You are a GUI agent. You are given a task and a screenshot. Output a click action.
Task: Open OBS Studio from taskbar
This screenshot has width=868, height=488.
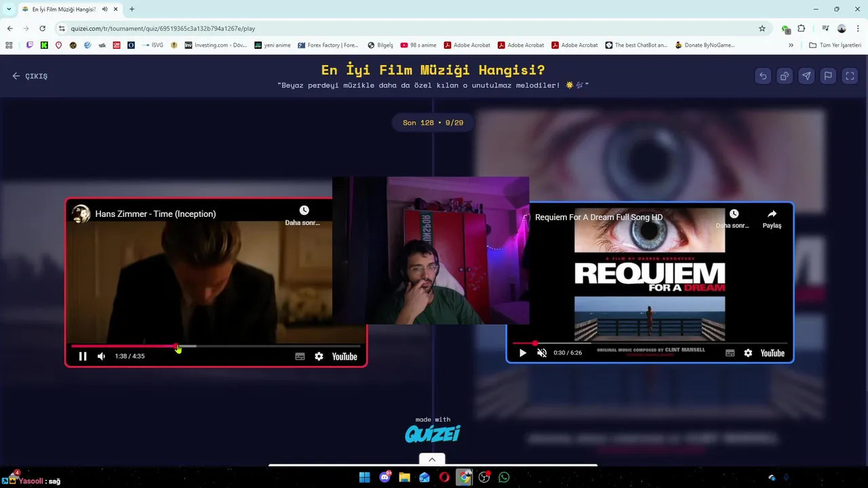(484, 477)
